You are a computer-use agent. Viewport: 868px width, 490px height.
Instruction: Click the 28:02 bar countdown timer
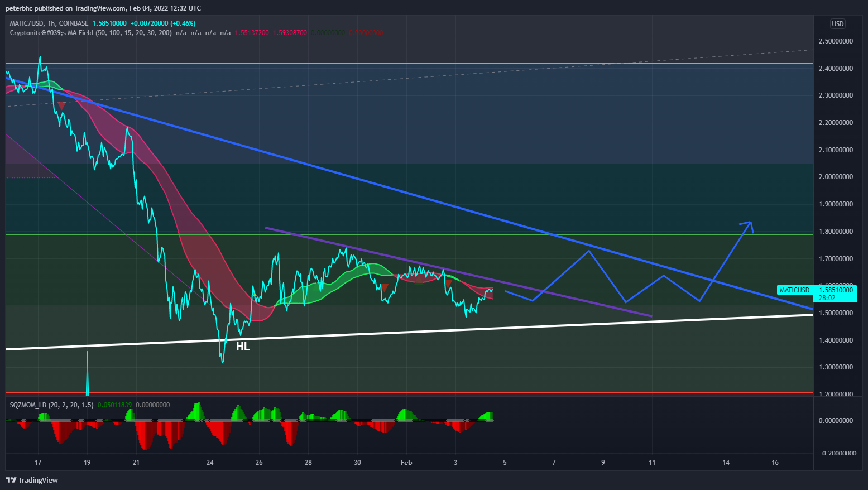[827, 298]
